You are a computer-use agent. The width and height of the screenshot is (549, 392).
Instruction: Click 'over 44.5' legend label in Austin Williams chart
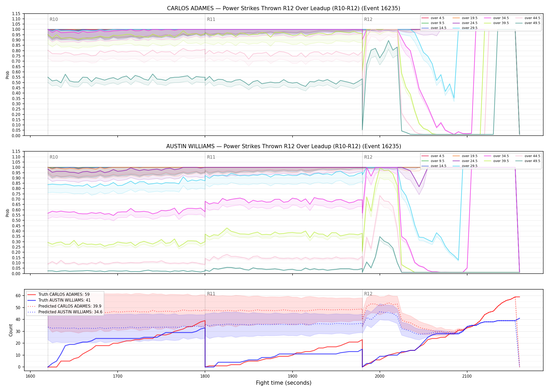click(532, 156)
